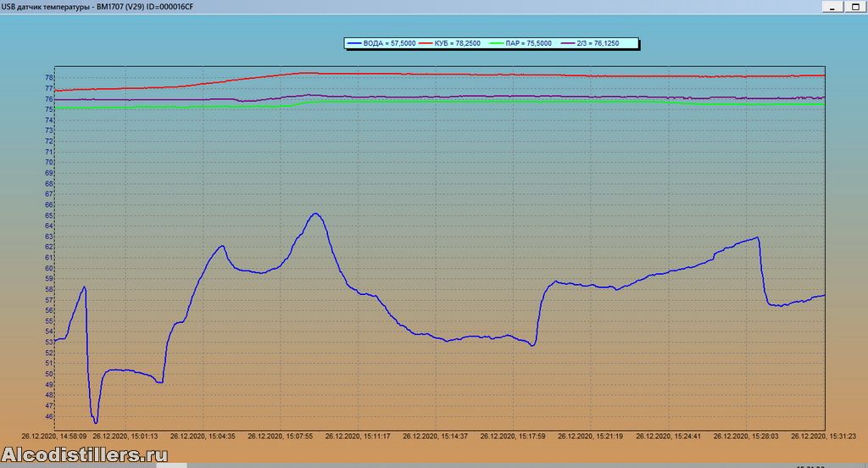Viewport: 868px width, 468px height.
Task: Click the blue curve's lowest dip near 46
Action: 96,421
